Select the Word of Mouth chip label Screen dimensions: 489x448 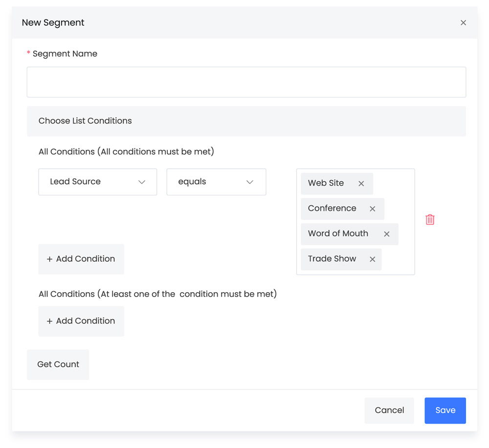click(338, 234)
